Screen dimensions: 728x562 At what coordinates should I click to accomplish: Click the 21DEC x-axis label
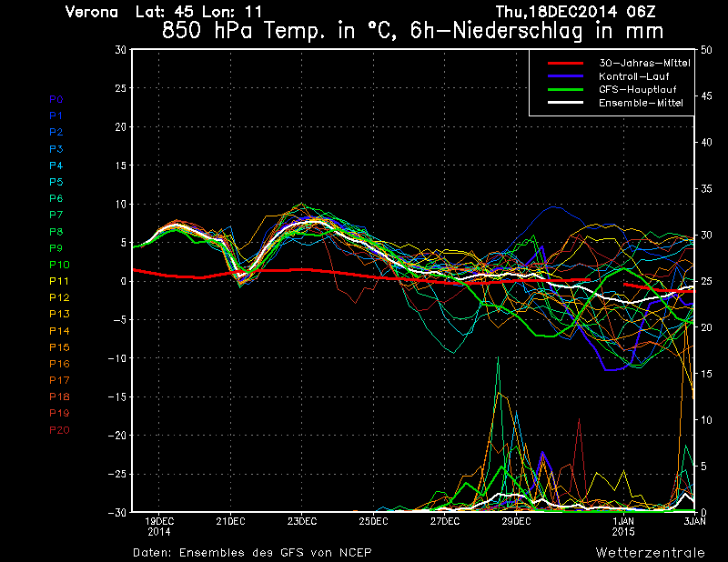pyautogui.click(x=231, y=521)
